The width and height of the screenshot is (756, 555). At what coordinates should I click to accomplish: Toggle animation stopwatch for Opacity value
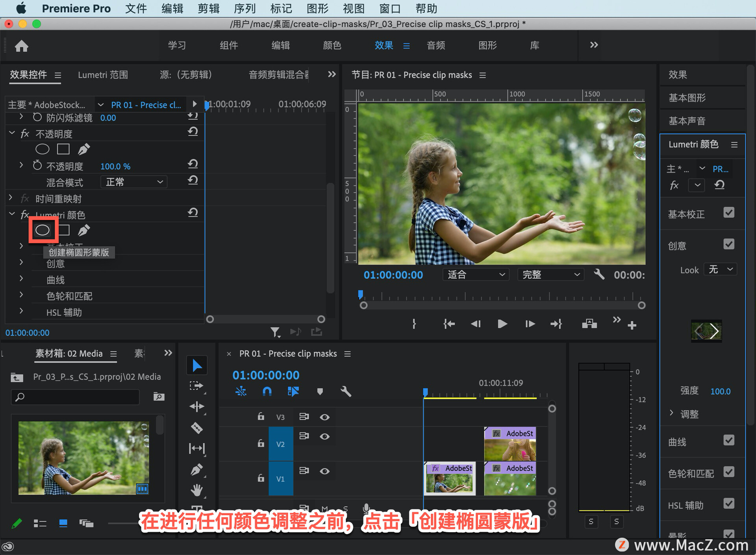click(37, 165)
